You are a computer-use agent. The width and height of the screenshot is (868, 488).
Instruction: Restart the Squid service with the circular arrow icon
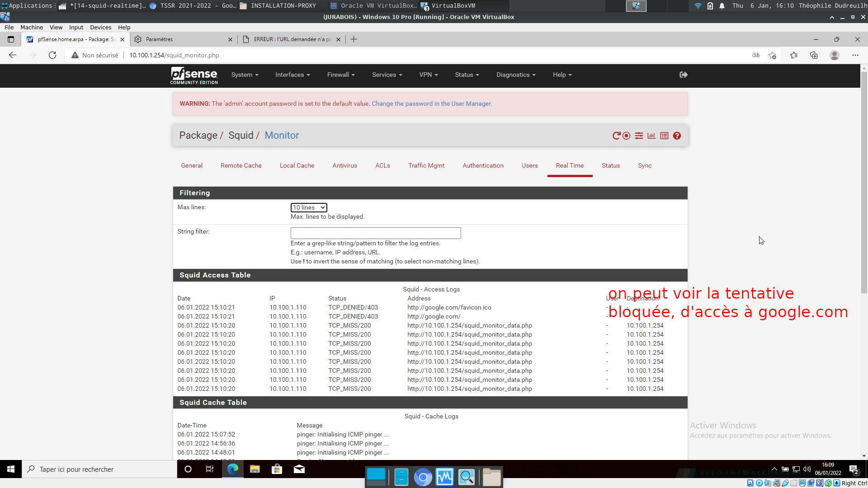tap(616, 136)
